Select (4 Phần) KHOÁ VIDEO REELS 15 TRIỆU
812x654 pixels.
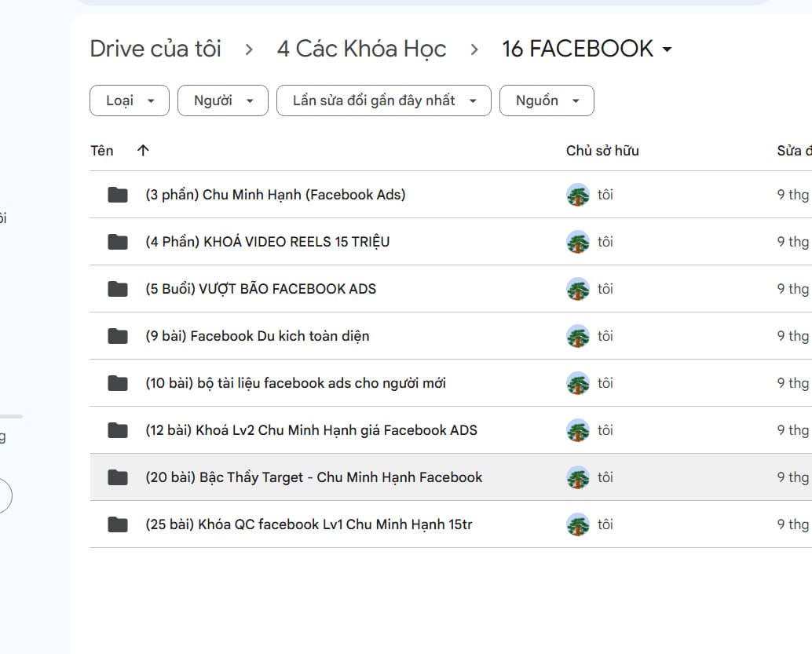click(x=267, y=242)
